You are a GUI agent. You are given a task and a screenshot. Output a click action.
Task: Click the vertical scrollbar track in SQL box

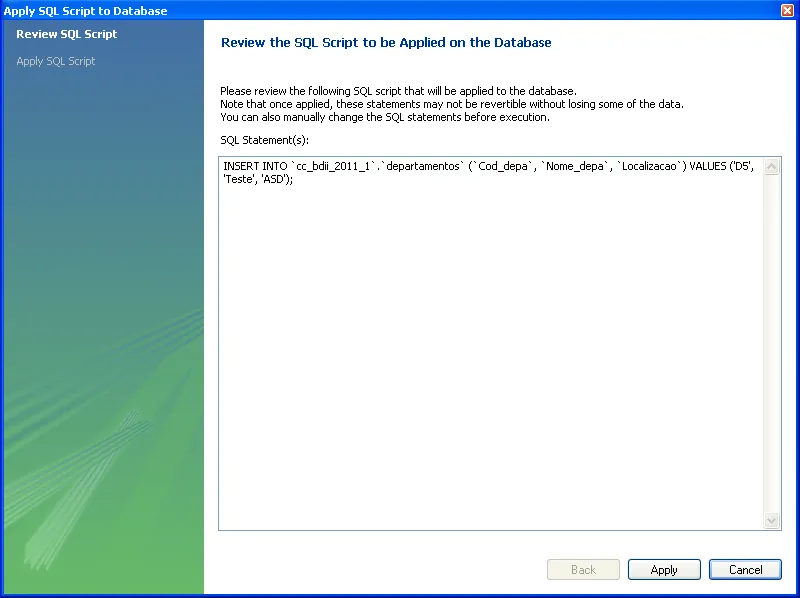click(771, 340)
